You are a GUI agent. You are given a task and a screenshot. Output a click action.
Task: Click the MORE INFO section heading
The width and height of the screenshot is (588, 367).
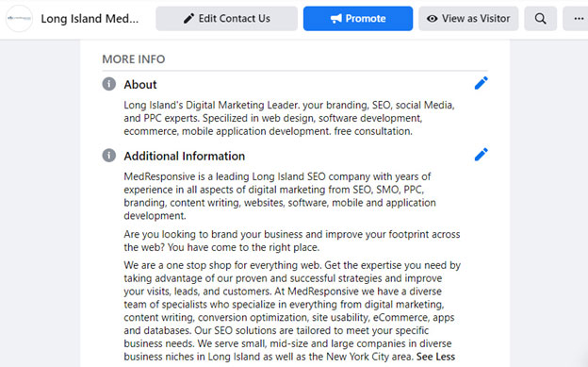click(x=134, y=59)
